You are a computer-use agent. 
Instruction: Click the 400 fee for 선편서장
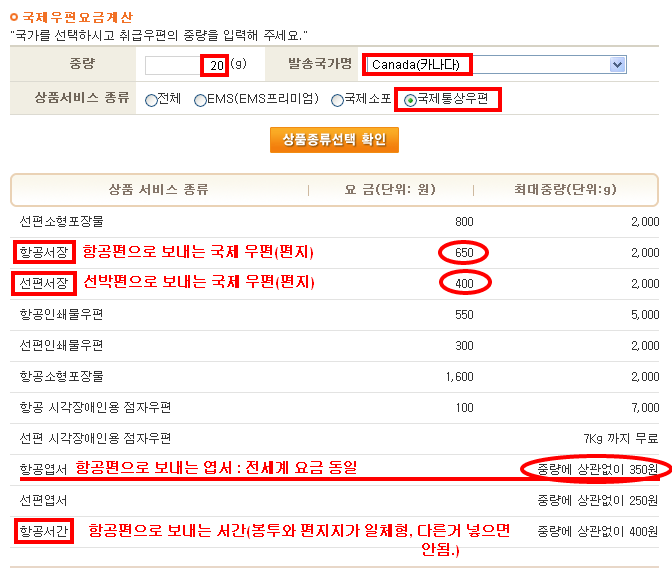[x=464, y=283]
